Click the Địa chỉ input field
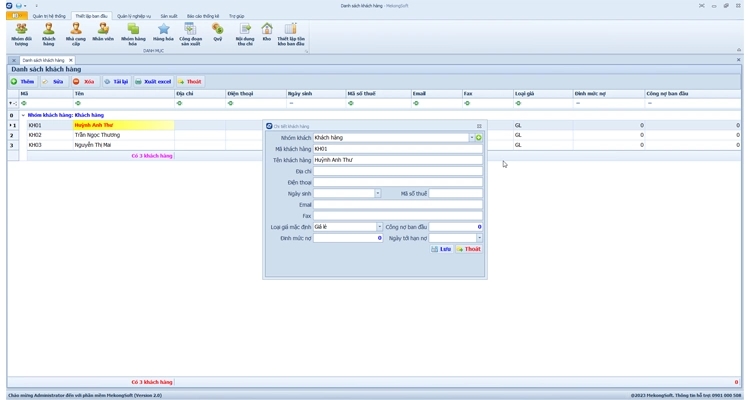750x400 pixels. 397,171
